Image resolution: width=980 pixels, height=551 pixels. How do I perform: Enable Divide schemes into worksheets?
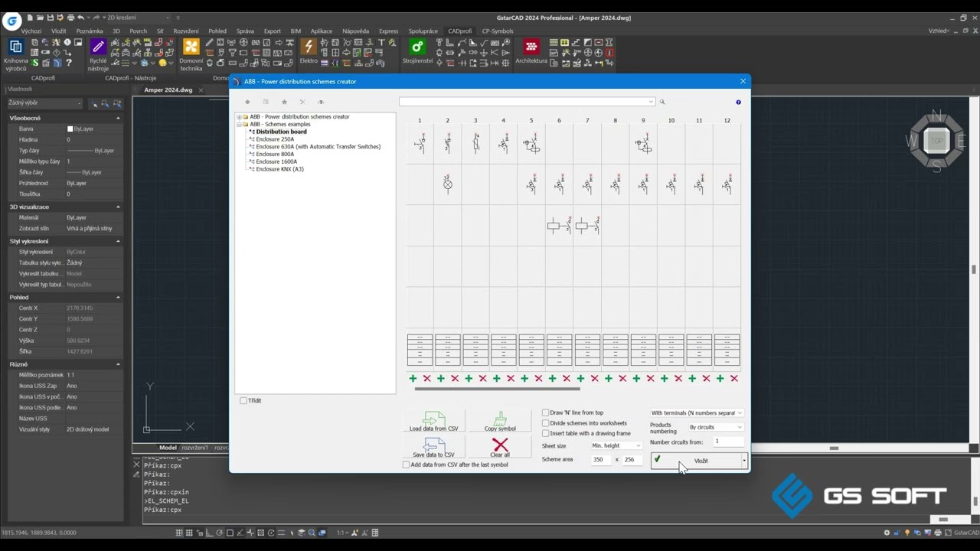(546, 423)
